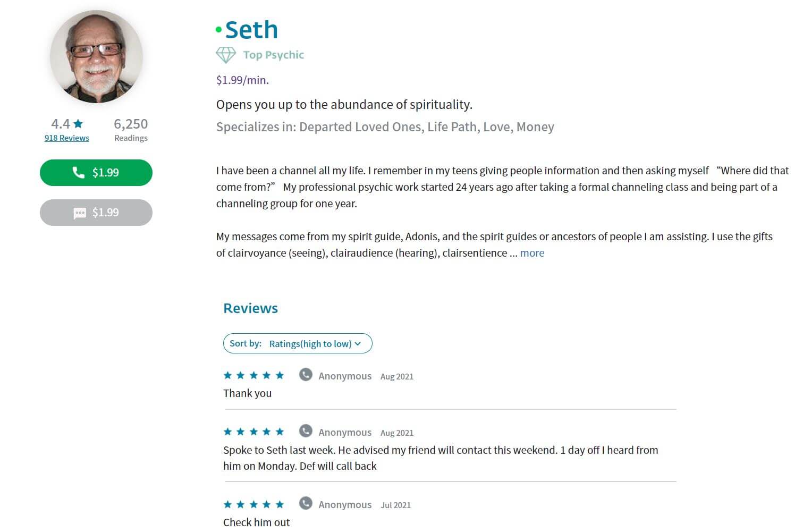Expand Seth's bio with the 'more' link
This screenshot has height=532, width=803.
tap(532, 253)
